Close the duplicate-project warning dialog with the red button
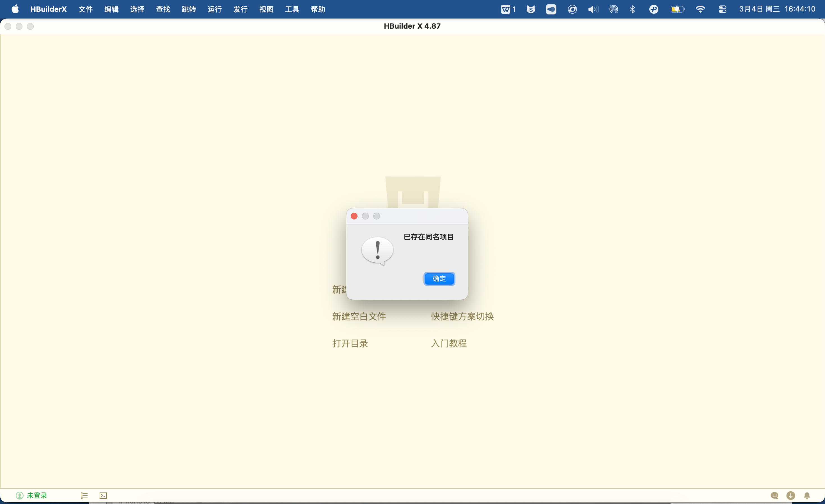Image resolution: width=825 pixels, height=504 pixels. [354, 216]
